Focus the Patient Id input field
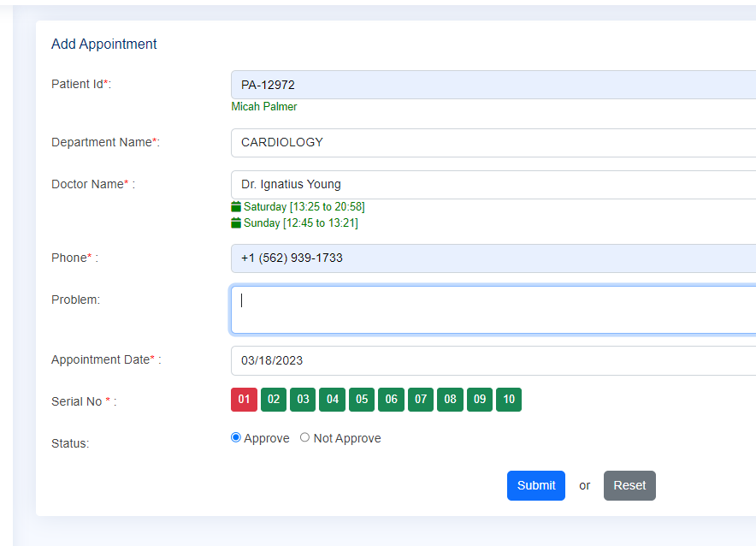Viewport: 756px width, 546px height. point(493,85)
